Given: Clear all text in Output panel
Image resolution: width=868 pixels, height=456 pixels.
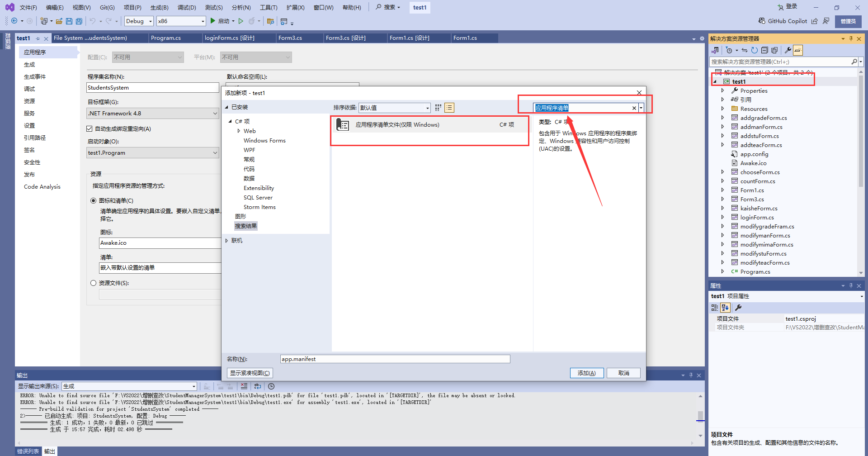Looking at the screenshot, I should coord(244,386).
